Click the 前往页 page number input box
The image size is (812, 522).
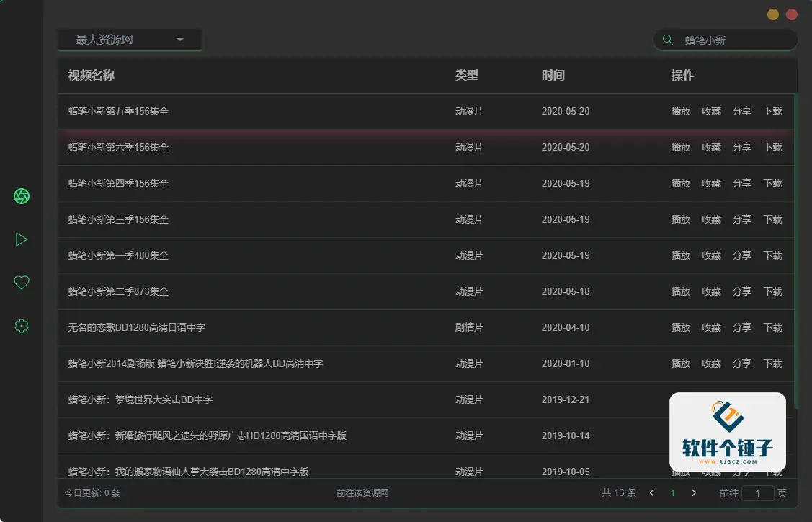coord(757,492)
